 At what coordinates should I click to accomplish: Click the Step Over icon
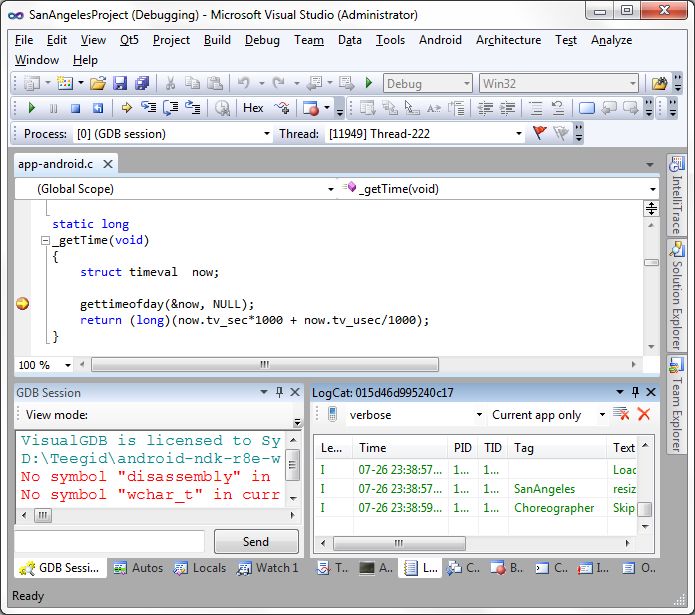171,108
